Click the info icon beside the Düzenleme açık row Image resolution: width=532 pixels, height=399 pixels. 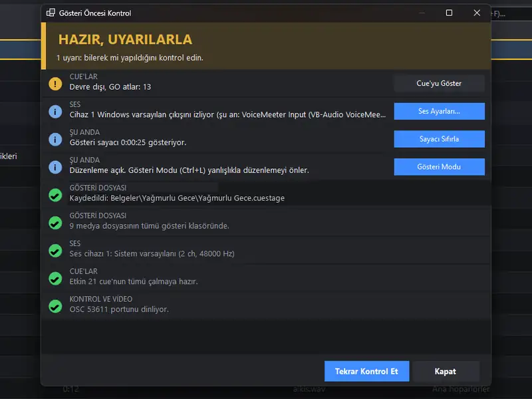click(55, 167)
